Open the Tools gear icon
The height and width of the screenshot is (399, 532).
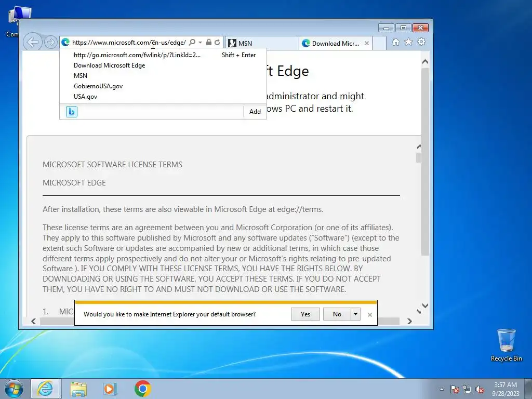(x=421, y=42)
